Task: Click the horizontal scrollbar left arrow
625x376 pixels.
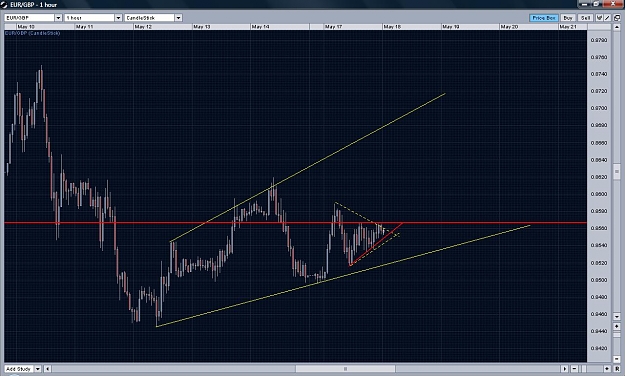Action: tap(47, 369)
